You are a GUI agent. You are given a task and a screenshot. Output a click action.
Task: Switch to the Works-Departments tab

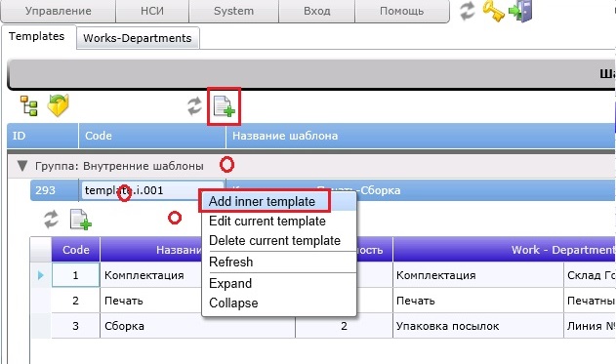click(x=138, y=38)
